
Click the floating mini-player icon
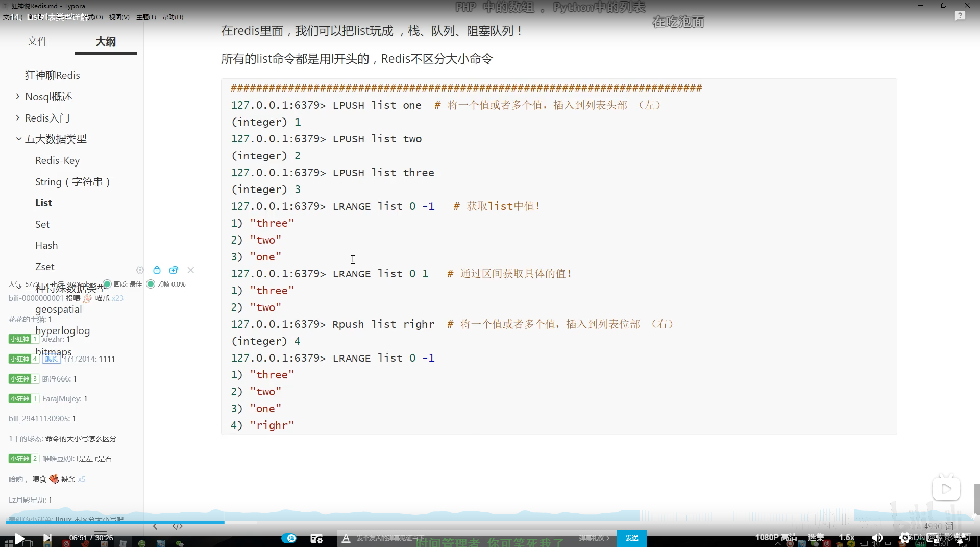point(946,489)
